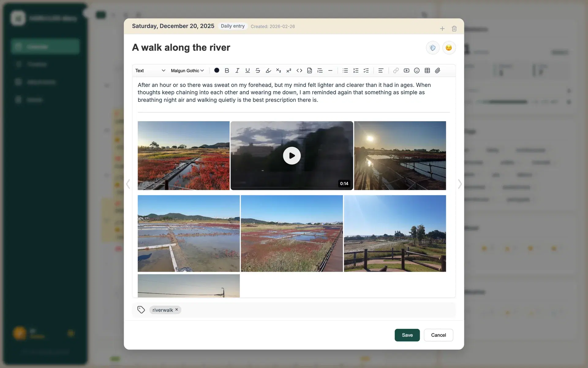The image size is (588, 368).
Task: Open the salt flats with mountains photo
Action: coord(189,233)
